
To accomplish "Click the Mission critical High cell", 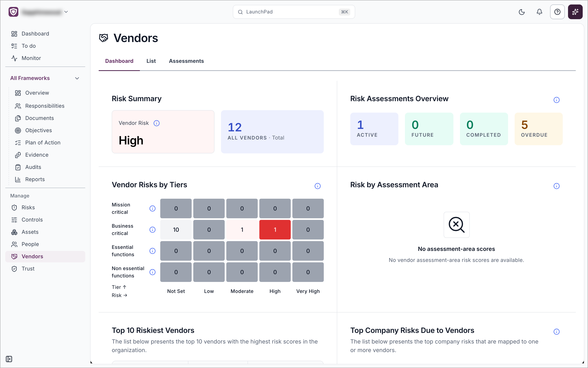I will (275, 209).
